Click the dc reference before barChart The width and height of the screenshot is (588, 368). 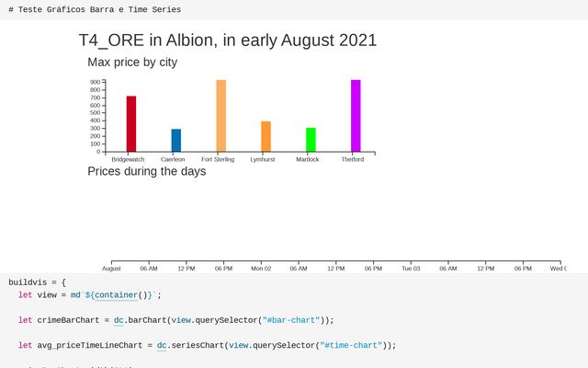(x=119, y=320)
